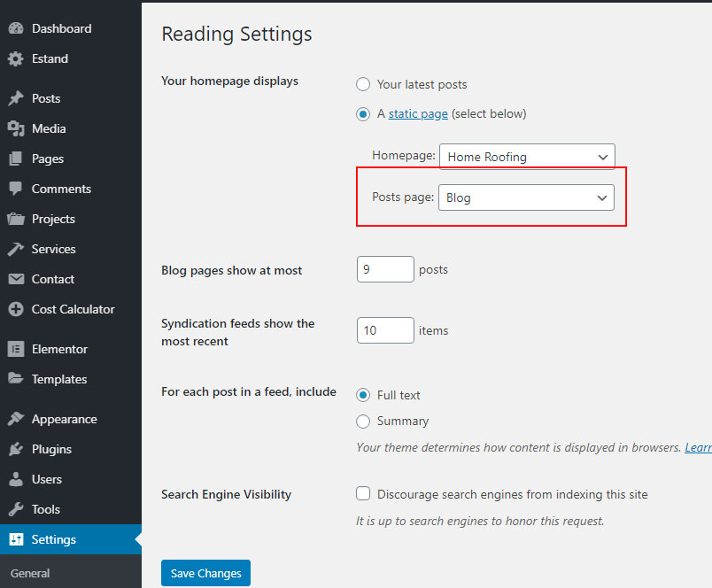Click the Elementor icon in sidebar
This screenshot has width=712, height=588.
coord(16,349)
